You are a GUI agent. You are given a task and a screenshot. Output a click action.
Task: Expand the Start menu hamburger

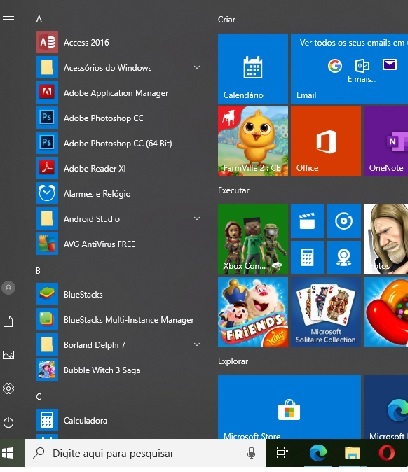[8, 18]
